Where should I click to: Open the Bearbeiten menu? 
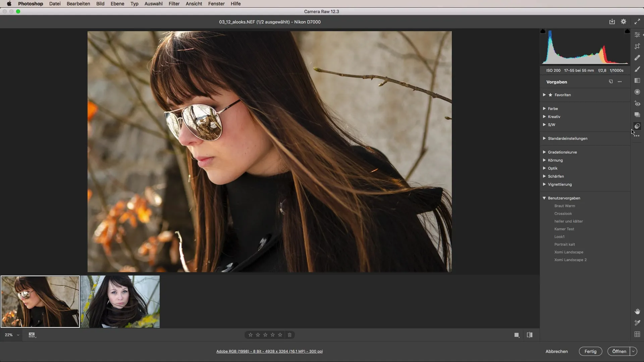[x=78, y=4]
